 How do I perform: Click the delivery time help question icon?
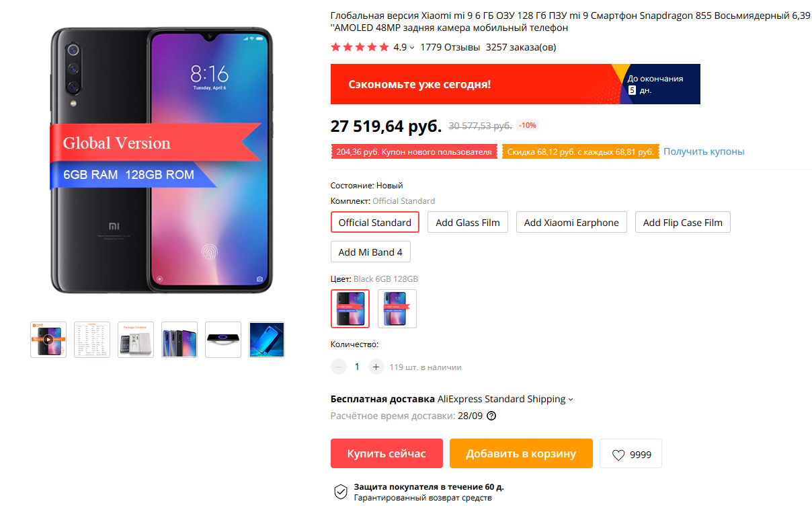point(491,416)
